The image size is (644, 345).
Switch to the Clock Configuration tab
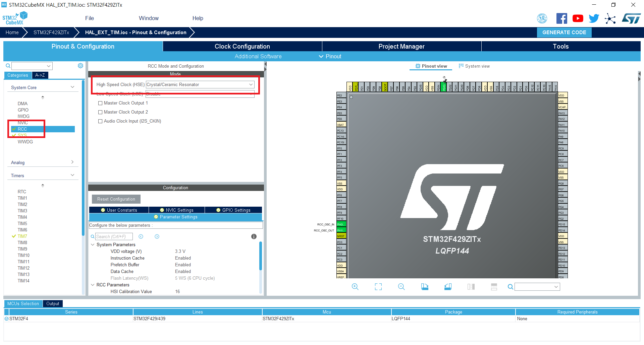coord(242,46)
